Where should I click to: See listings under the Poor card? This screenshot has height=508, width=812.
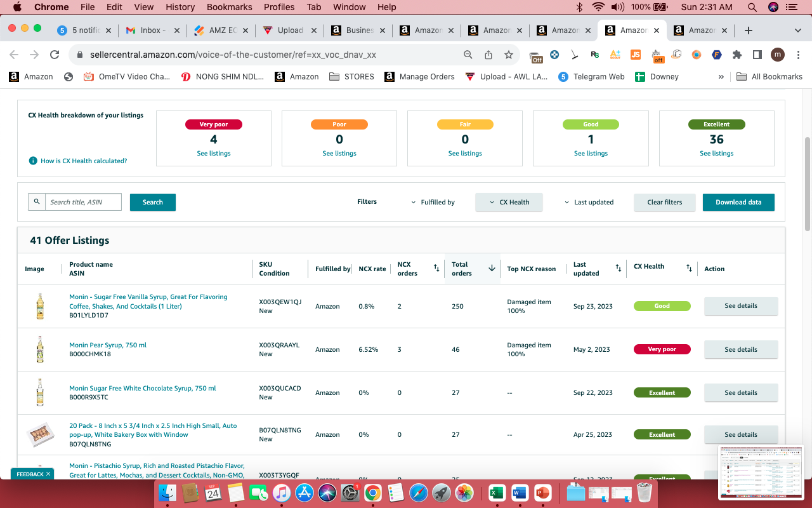click(x=339, y=153)
